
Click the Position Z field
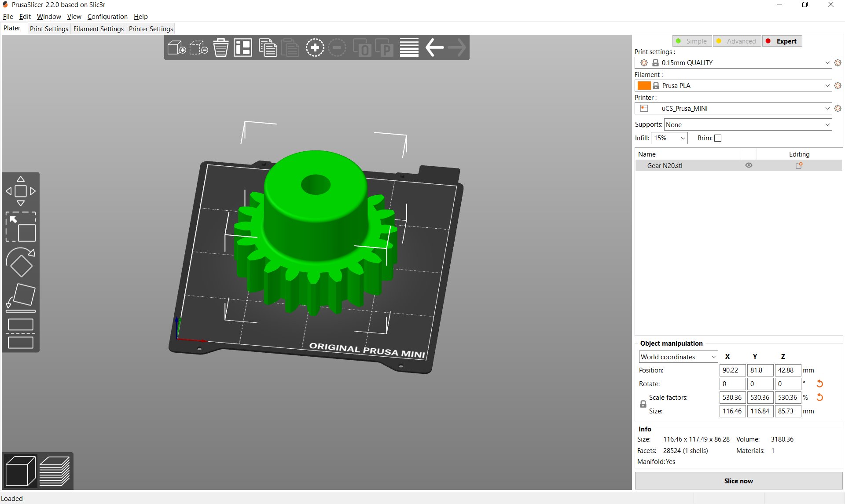[788, 370]
